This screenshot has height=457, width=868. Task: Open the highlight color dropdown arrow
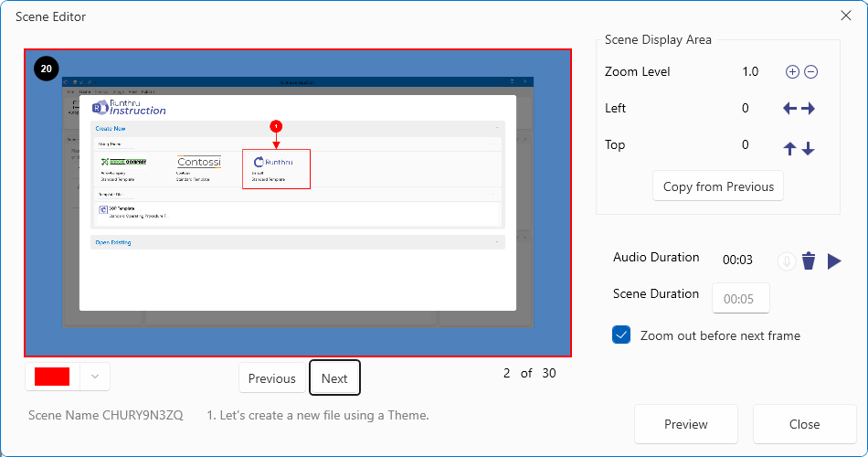pos(95,377)
